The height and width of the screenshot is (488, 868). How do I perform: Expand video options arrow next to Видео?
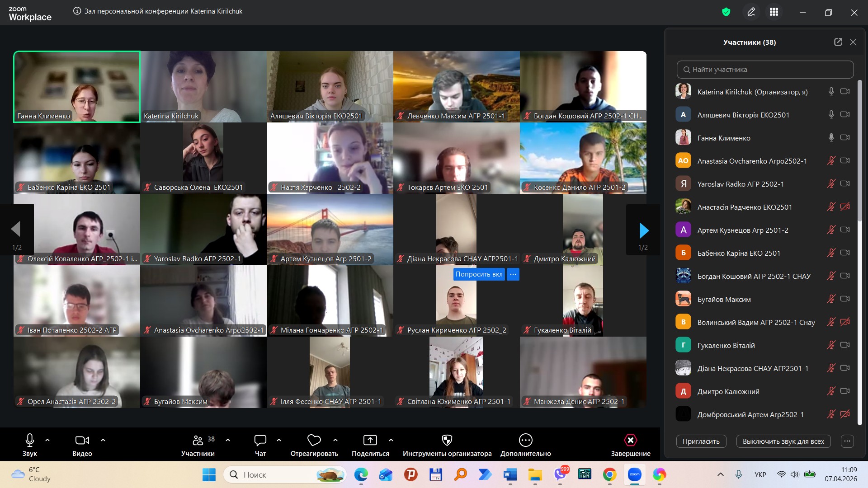(x=103, y=440)
